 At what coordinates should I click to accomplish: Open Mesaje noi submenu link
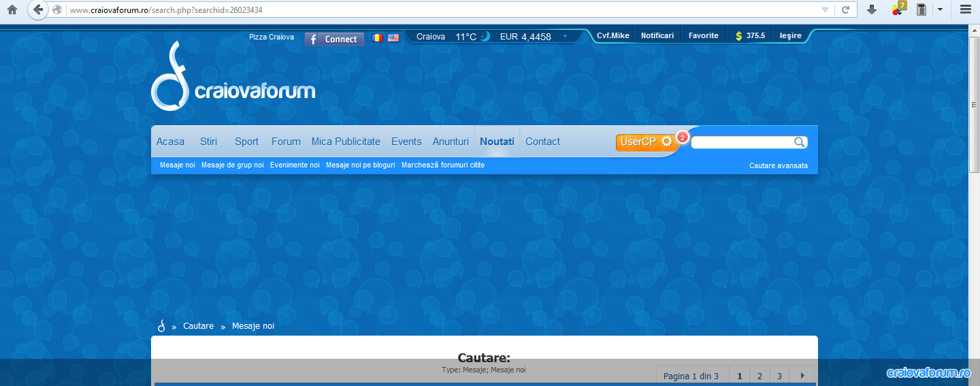click(x=177, y=165)
